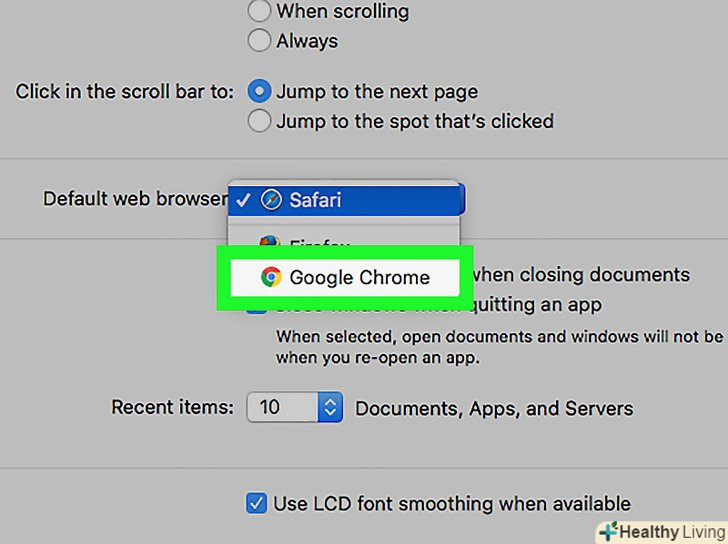Click the Healthy Living plus logo
This screenshot has width=728, height=544.
[x=608, y=532]
